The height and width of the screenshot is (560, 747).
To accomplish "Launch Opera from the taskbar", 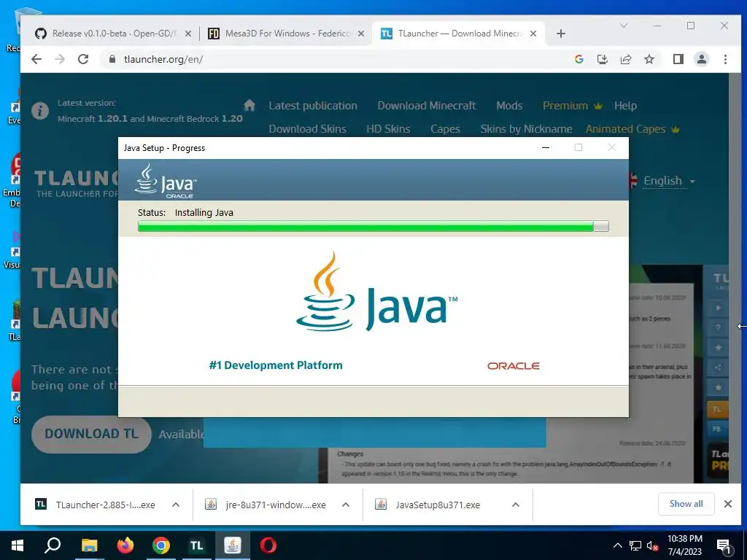I will pos(268,545).
